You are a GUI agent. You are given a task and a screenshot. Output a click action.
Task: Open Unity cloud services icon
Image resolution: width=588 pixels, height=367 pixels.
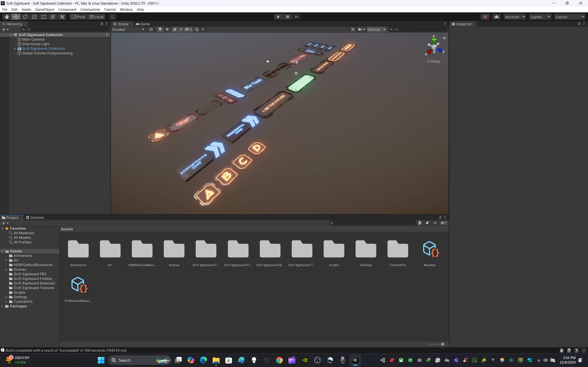[496, 17]
